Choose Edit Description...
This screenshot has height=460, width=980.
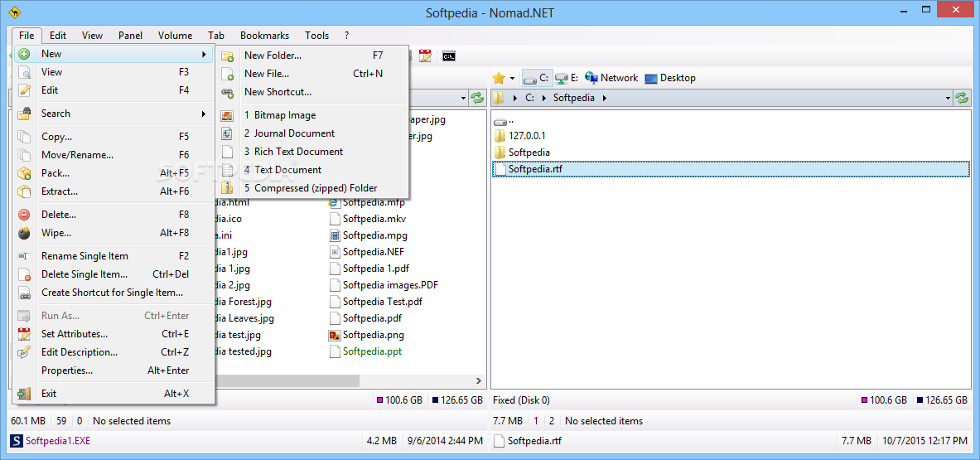(114, 352)
